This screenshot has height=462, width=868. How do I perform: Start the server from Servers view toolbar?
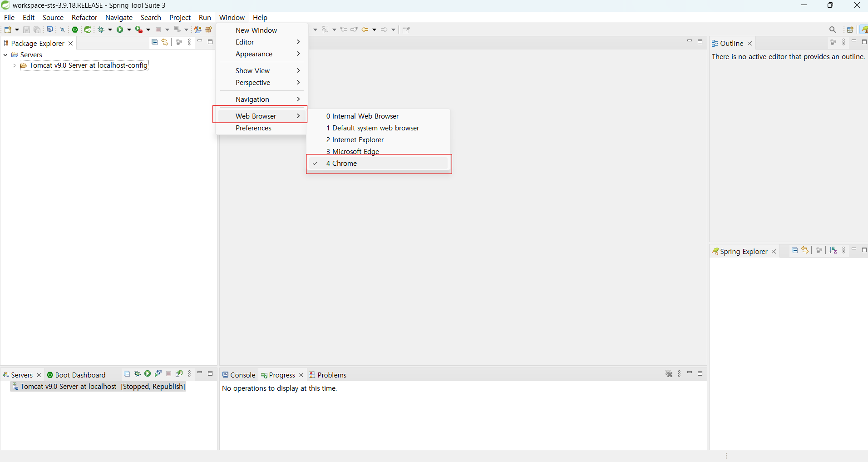pyautogui.click(x=148, y=374)
